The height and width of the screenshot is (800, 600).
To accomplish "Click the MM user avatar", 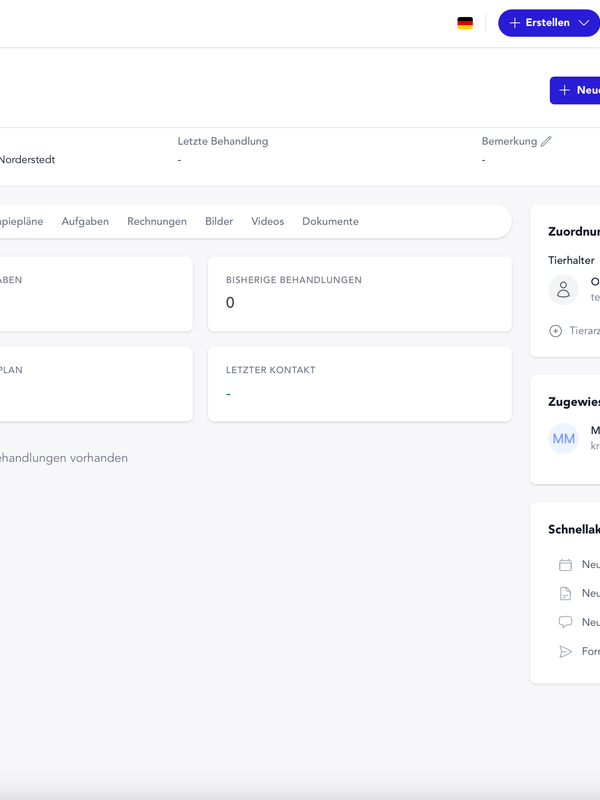I will pos(563,438).
